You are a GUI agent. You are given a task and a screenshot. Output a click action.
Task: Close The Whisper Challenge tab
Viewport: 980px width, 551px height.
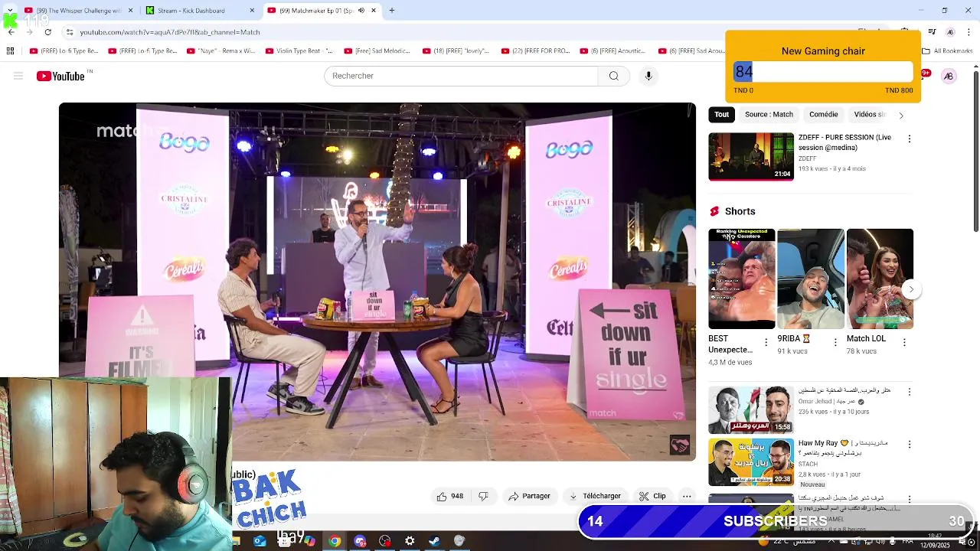click(130, 11)
